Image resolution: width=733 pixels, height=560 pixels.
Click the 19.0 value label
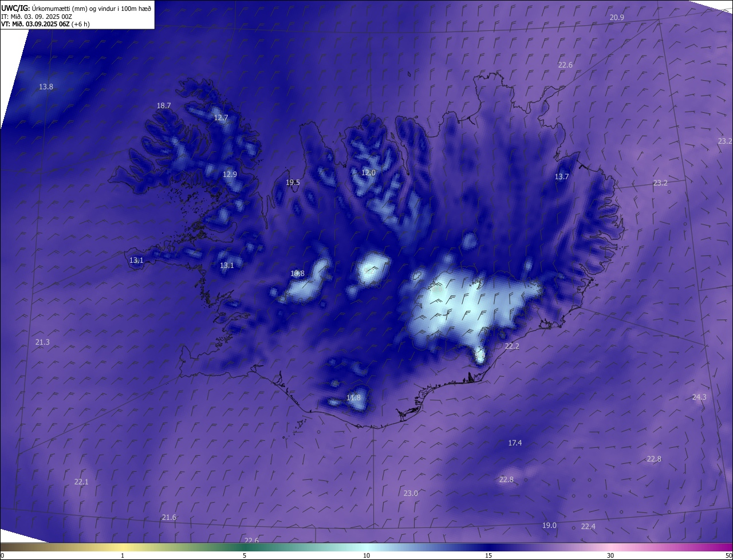[x=549, y=526]
